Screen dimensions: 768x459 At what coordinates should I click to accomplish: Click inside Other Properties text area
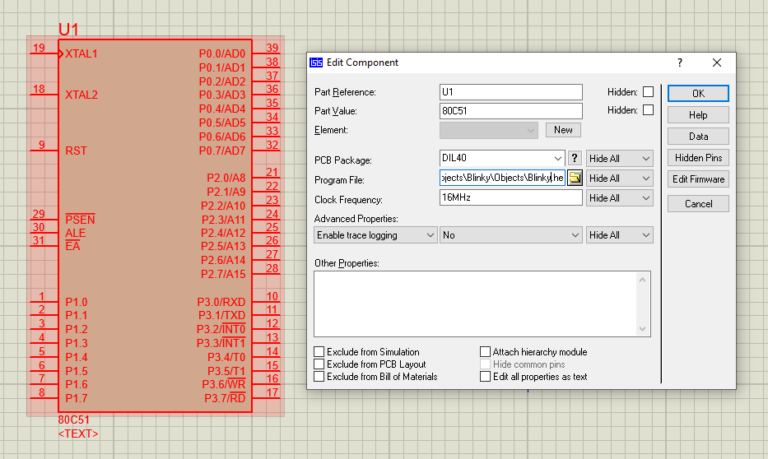pyautogui.click(x=475, y=304)
